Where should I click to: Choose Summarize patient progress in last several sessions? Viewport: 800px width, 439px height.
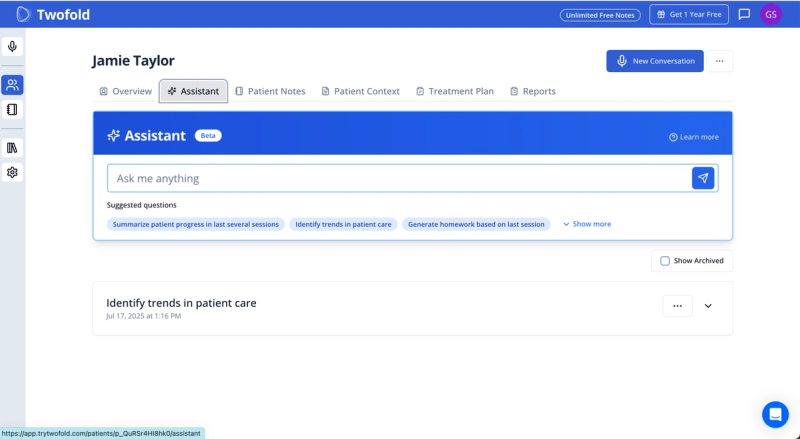tap(195, 224)
